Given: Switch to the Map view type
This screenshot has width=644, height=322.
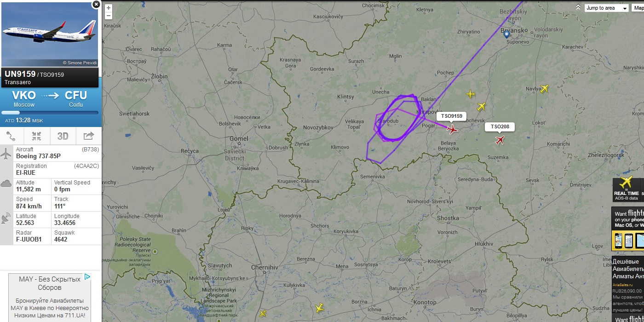Looking at the screenshot, I should click(x=638, y=8).
